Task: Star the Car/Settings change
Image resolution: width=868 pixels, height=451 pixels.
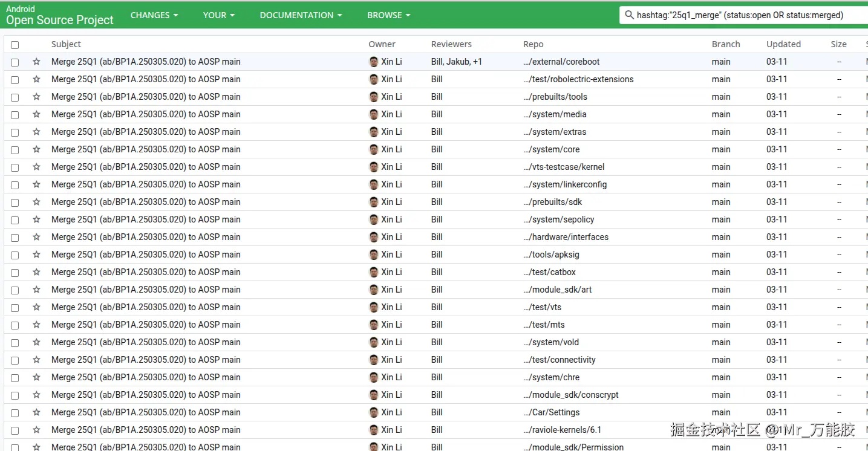Action: coord(36,412)
